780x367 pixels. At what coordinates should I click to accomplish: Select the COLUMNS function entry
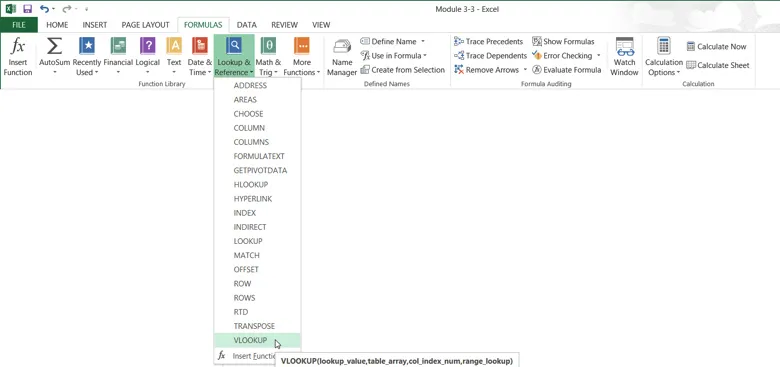coord(257,142)
